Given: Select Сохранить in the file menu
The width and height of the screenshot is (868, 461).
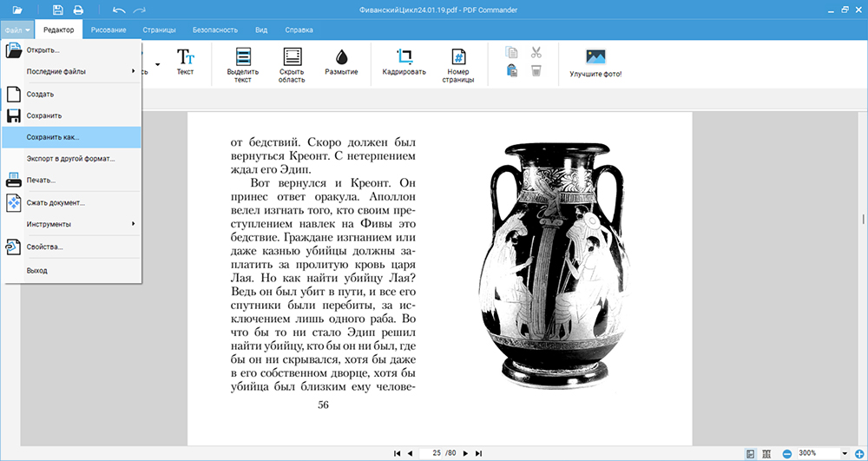Looking at the screenshot, I should point(71,115).
